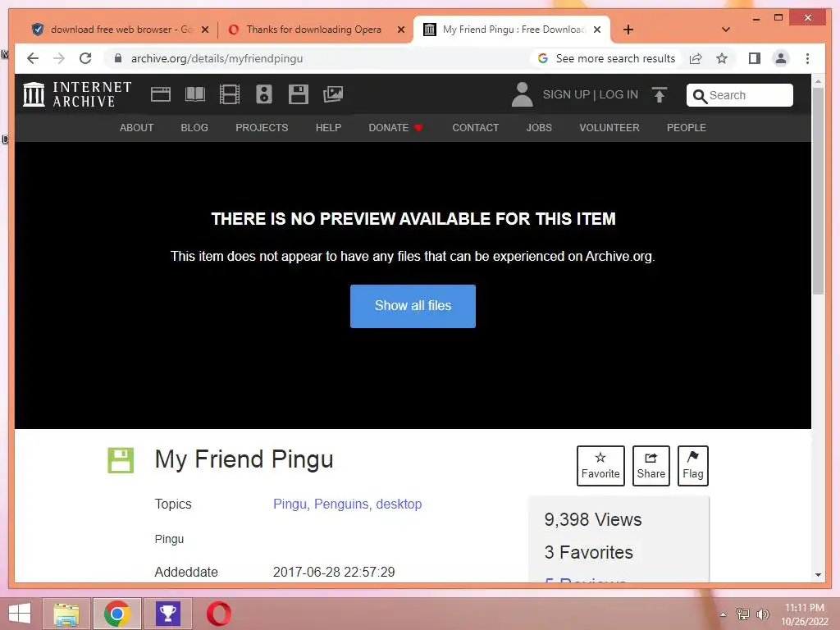The image size is (840, 630).
Task: Open the Web (Wayback) media icon
Action: click(x=161, y=94)
